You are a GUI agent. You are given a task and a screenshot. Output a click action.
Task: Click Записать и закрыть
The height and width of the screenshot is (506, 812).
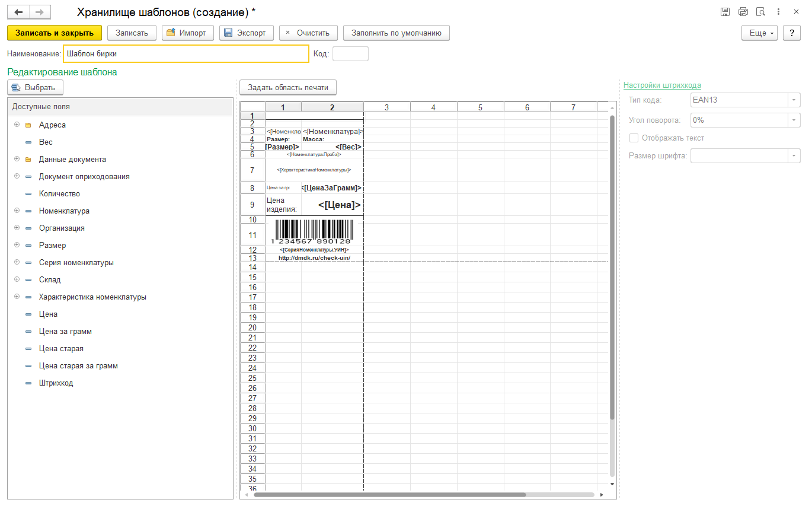(55, 33)
